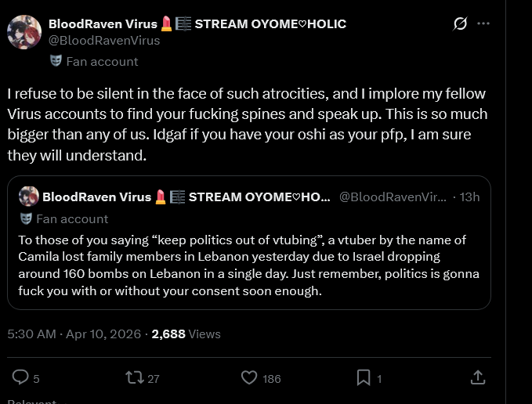Open the 5:30 AM Apr 10 timestamp
The width and height of the screenshot is (532, 404).
pos(74,334)
